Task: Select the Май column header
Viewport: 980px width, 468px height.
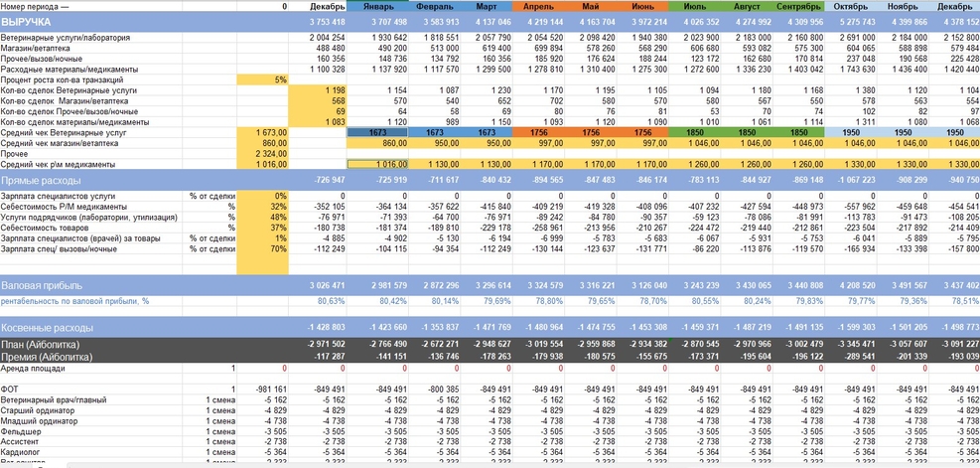Action: [x=590, y=6]
